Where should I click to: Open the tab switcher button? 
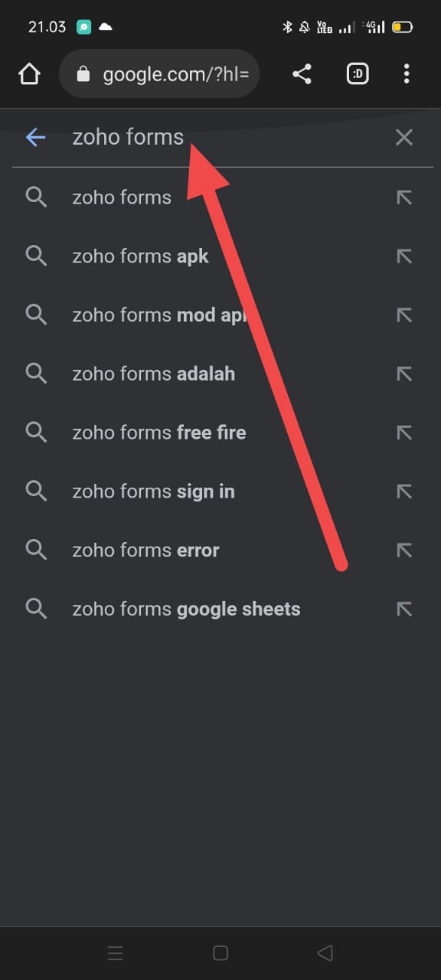point(358,74)
